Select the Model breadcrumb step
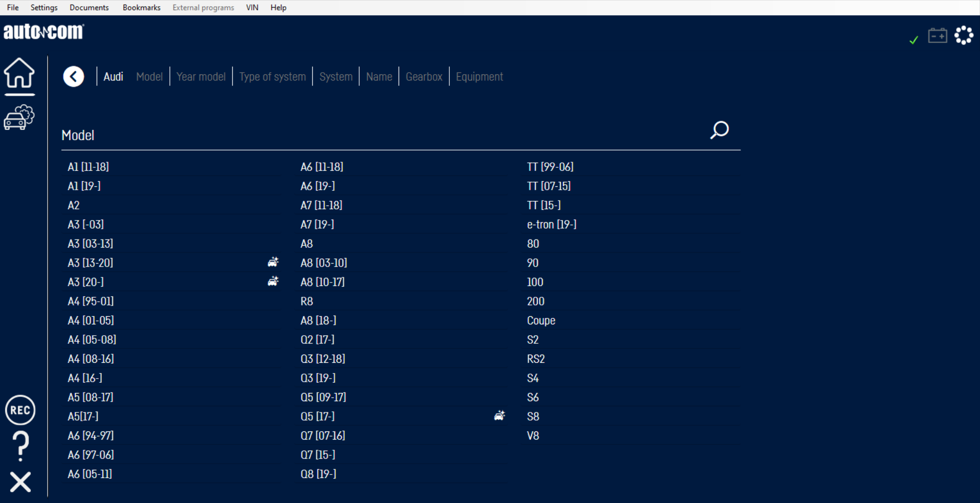The width and height of the screenshot is (980, 503). [x=149, y=77]
